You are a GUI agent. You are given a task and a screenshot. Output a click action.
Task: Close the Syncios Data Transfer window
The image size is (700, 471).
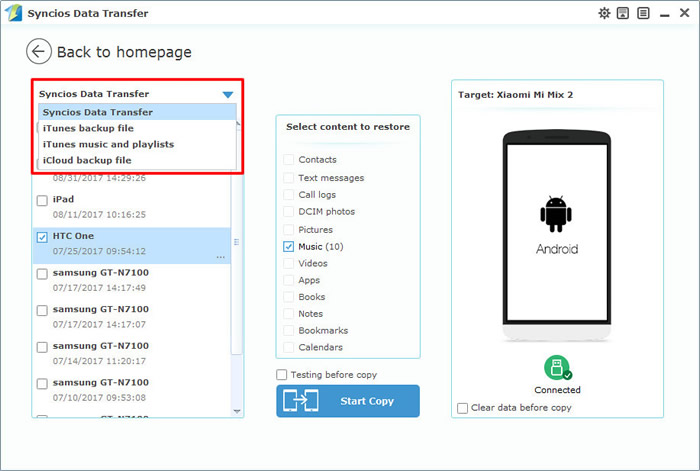(x=684, y=13)
